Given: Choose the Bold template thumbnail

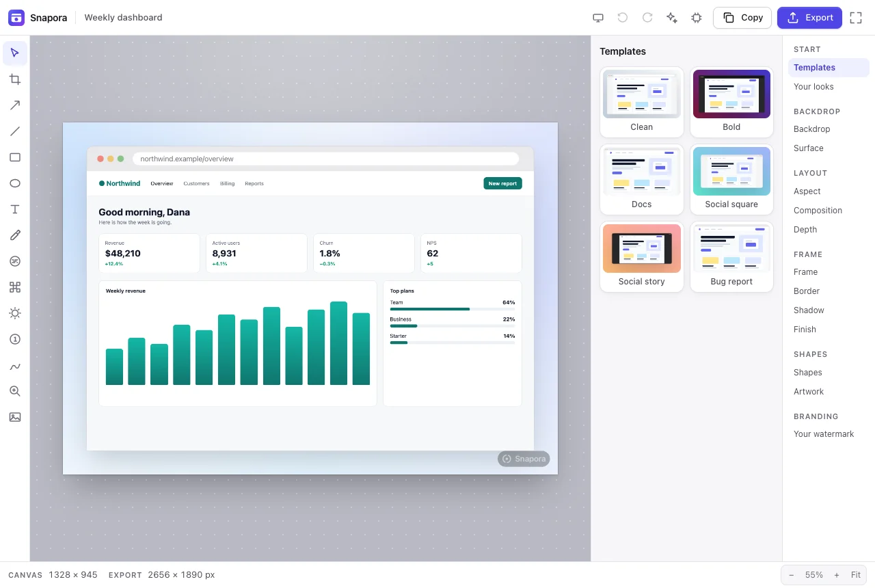Looking at the screenshot, I should (x=731, y=102).
